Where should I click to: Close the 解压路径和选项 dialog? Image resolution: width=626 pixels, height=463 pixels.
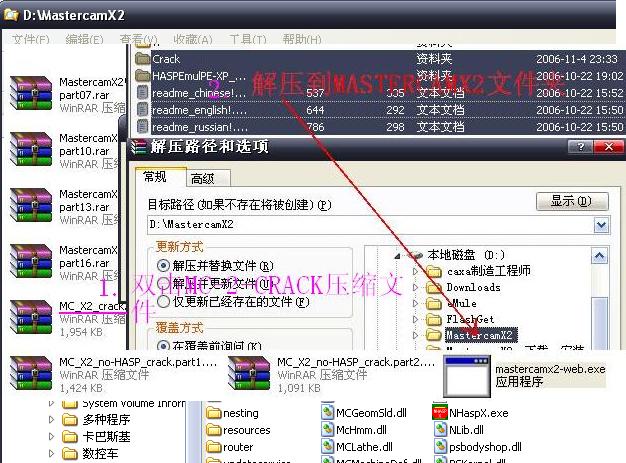(609, 147)
